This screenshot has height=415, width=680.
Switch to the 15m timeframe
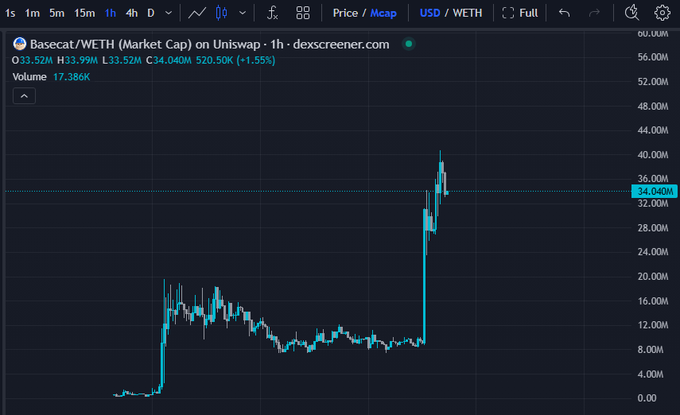[85, 13]
